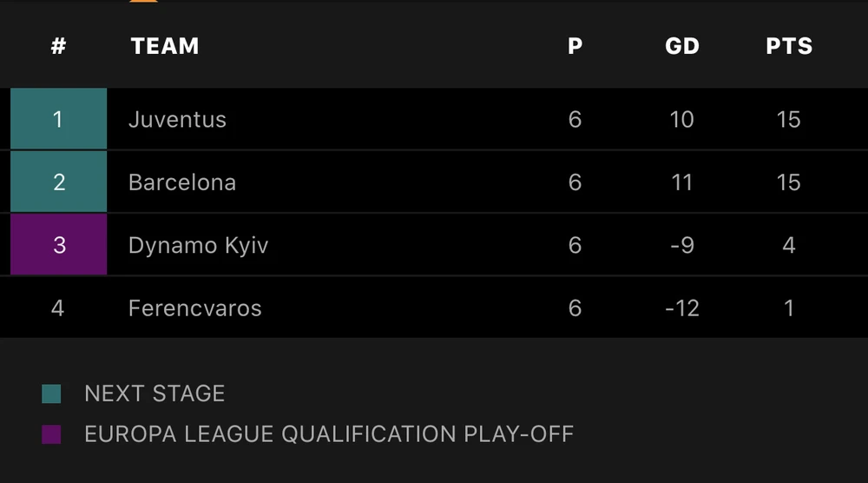Click Dynamo Kyiv's goal difference of -9

tap(682, 246)
